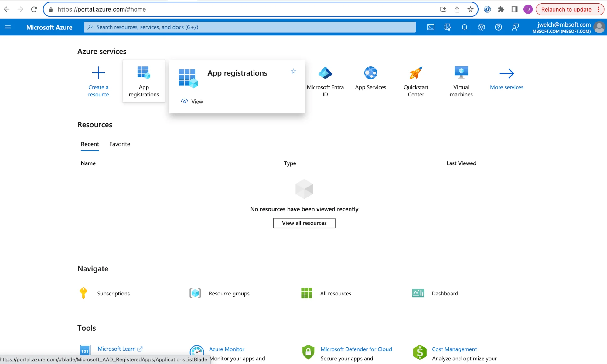607x364 pixels.
Task: Sort by the Name column header
Action: (x=88, y=163)
